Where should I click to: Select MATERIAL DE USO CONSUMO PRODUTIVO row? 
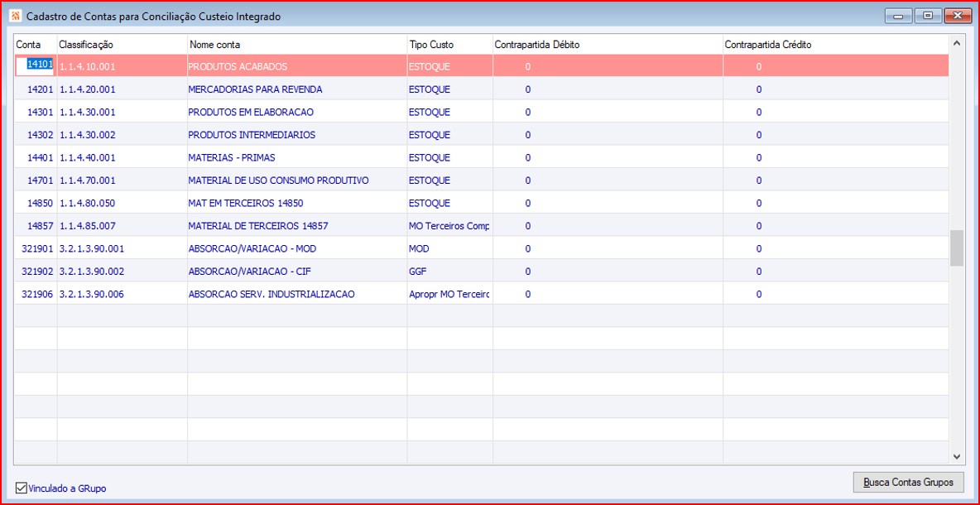tap(481, 180)
